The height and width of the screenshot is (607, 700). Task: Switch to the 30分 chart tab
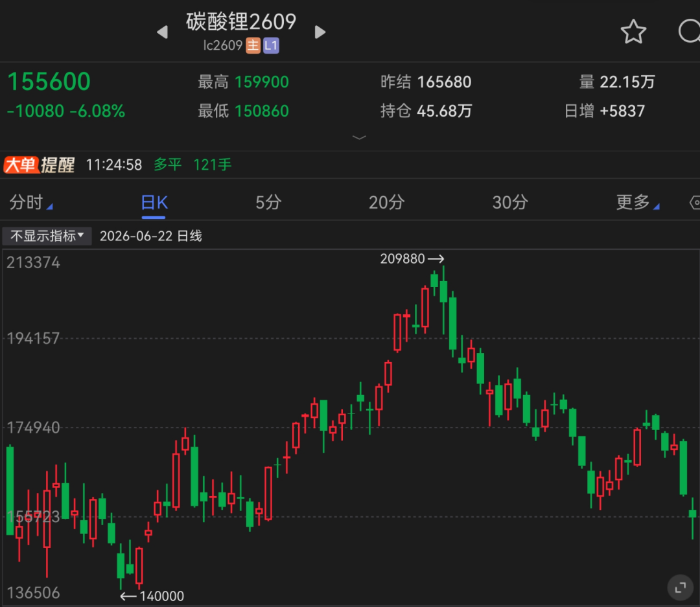tap(510, 203)
